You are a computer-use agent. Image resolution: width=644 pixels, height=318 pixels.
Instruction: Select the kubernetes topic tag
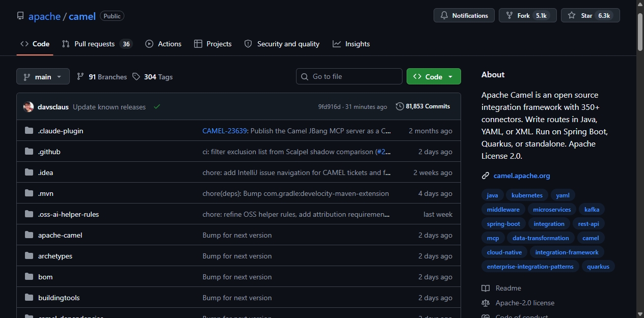coord(527,195)
